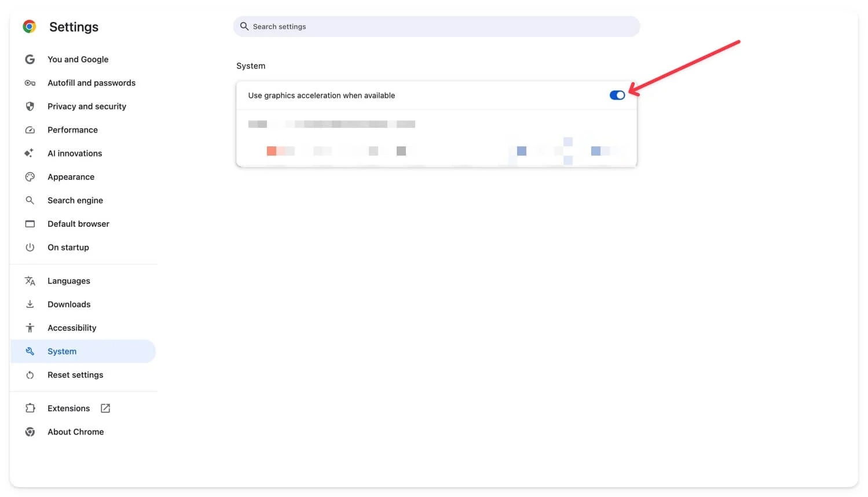Click the speedometer icon for Performance
Image resolution: width=868 pixels, height=497 pixels.
[30, 130]
